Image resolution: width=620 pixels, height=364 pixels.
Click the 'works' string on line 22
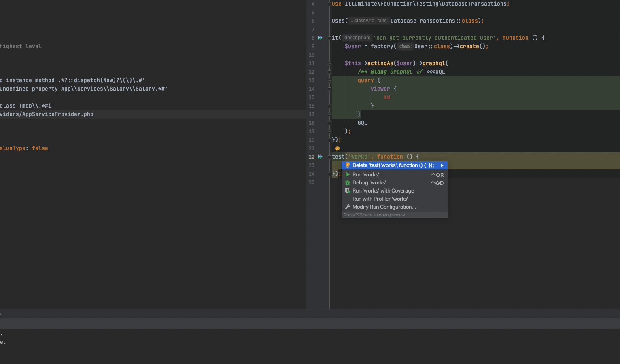359,157
